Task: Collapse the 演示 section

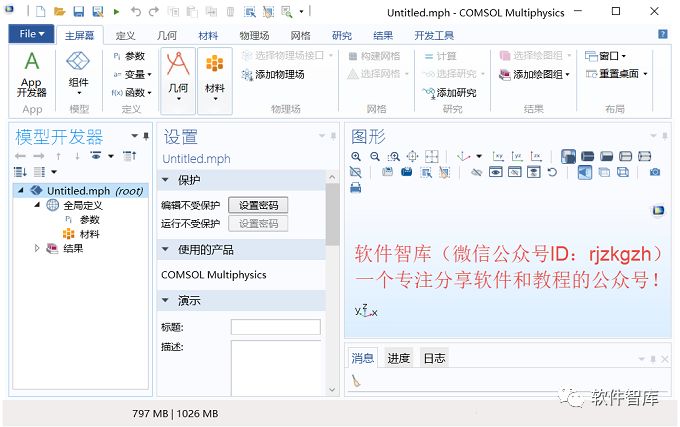Action: (165, 300)
